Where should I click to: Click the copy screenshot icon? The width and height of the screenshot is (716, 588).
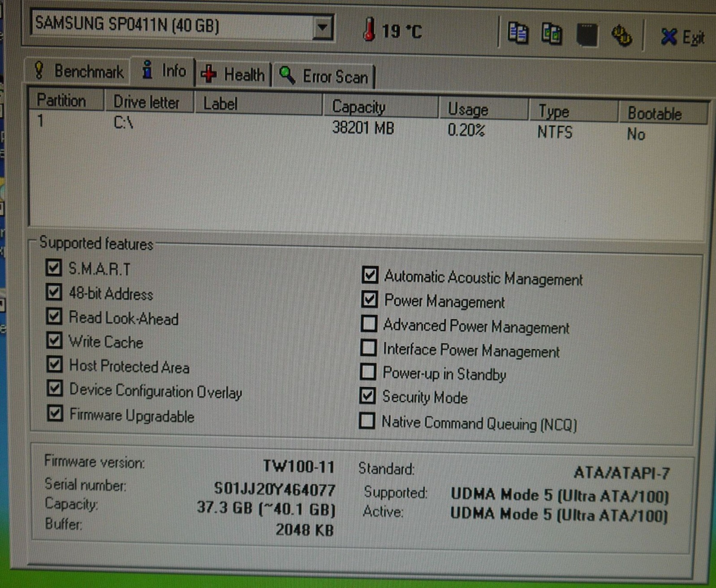[552, 34]
